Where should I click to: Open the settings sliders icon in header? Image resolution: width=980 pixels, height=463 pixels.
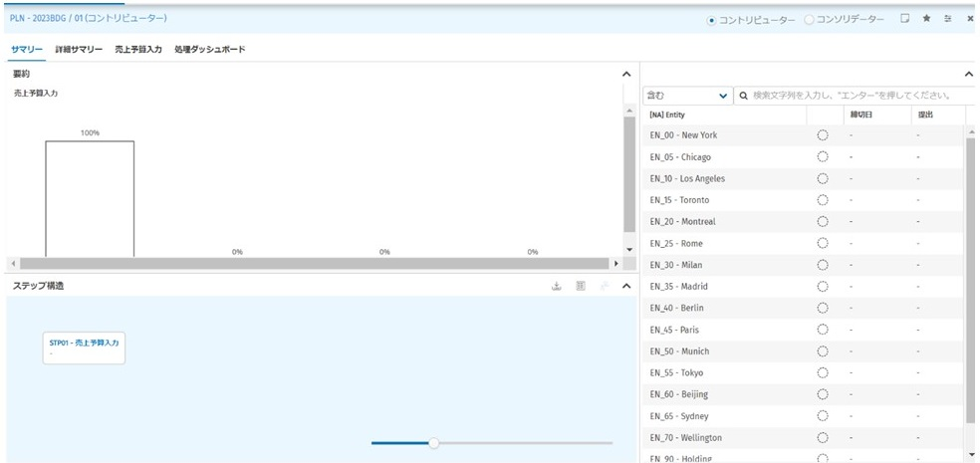click(948, 19)
